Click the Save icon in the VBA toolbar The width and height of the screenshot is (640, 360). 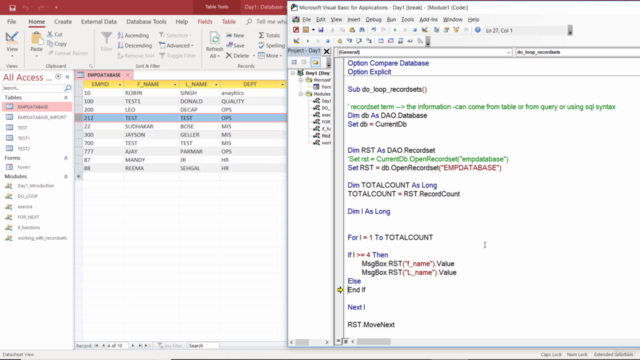coord(321,30)
